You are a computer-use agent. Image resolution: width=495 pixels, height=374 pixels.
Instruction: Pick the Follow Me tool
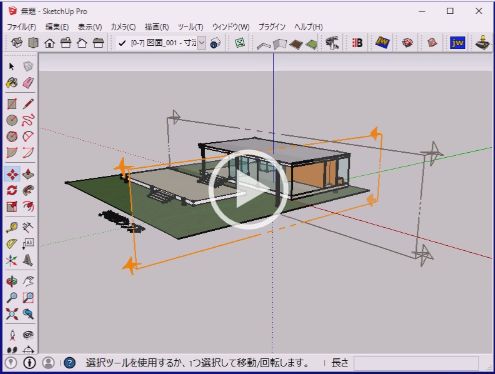[x=28, y=190]
